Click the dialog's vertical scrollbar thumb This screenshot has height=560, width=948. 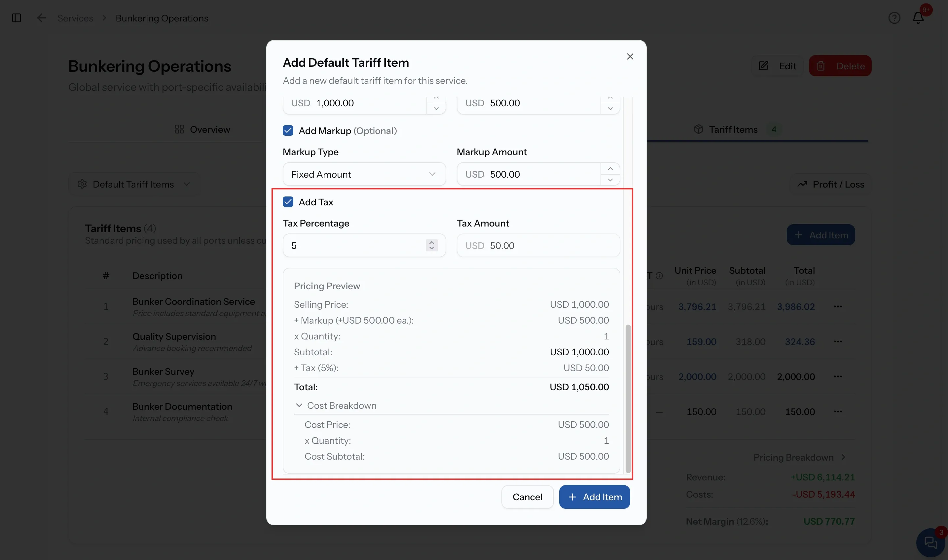(628, 398)
